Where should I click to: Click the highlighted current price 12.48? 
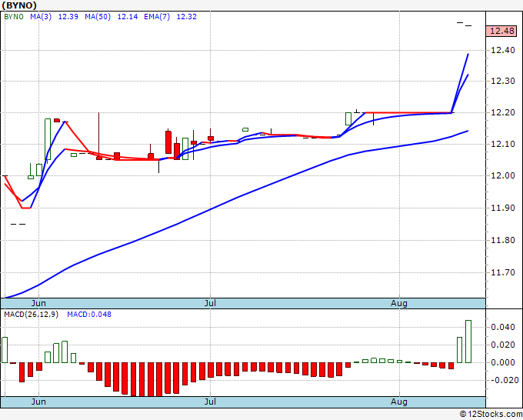point(501,31)
